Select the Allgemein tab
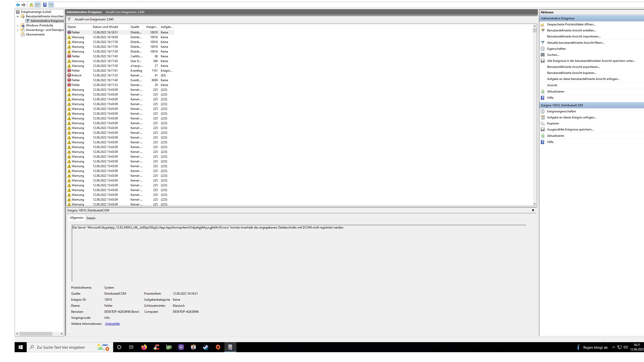Image resolution: width=644 pixels, height=362 pixels. tap(76, 218)
